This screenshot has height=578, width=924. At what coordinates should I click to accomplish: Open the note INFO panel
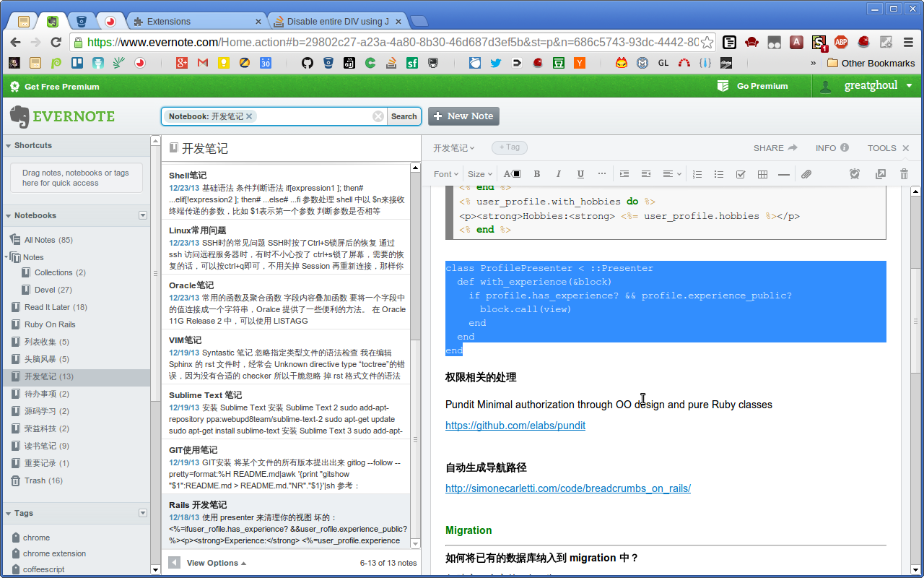pos(832,148)
